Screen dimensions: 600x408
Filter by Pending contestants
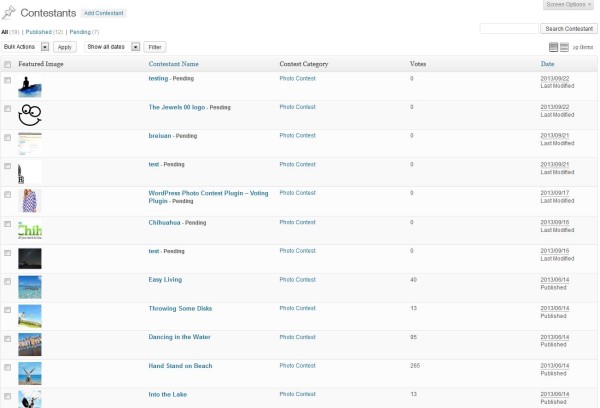click(80, 32)
